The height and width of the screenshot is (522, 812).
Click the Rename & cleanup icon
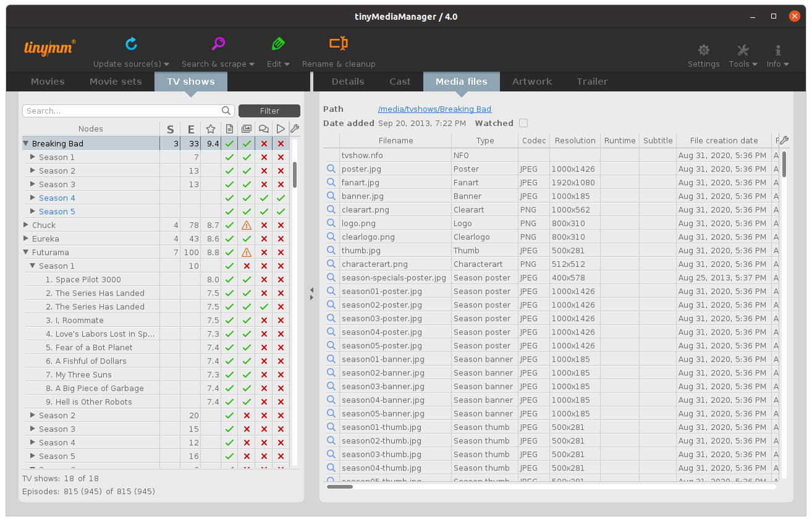click(338, 44)
